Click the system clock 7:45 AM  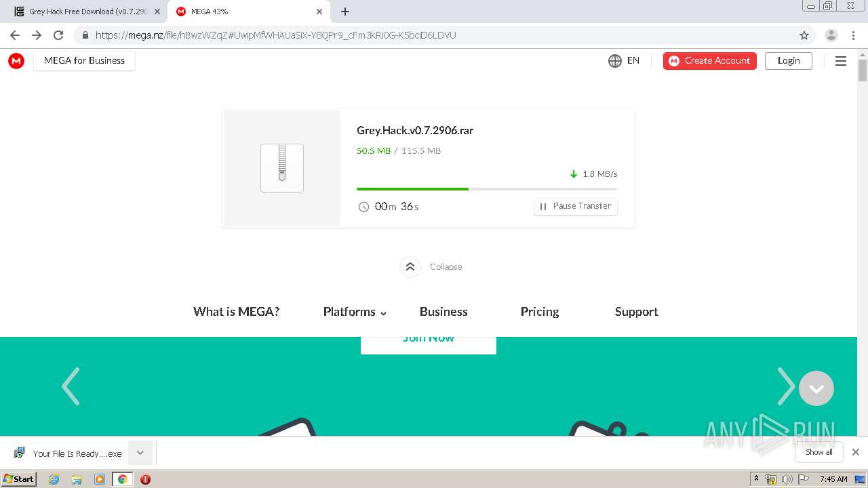833,479
